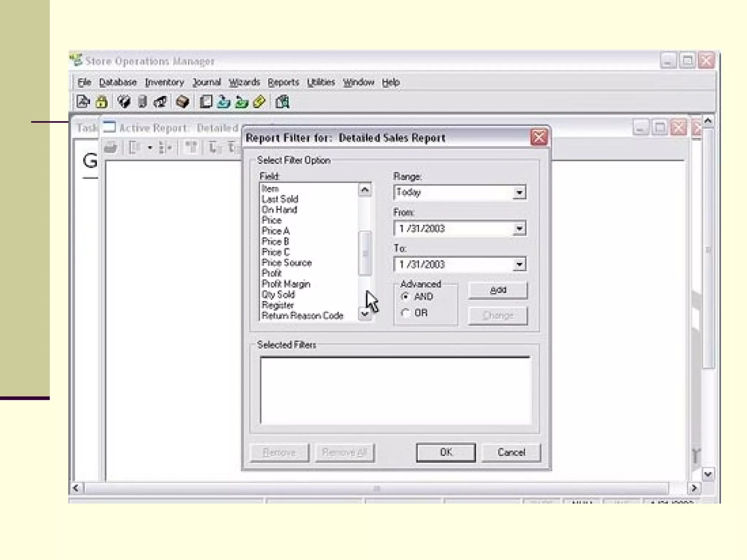Choose Qty Sold in Field list
747x560 pixels.
[x=278, y=295]
